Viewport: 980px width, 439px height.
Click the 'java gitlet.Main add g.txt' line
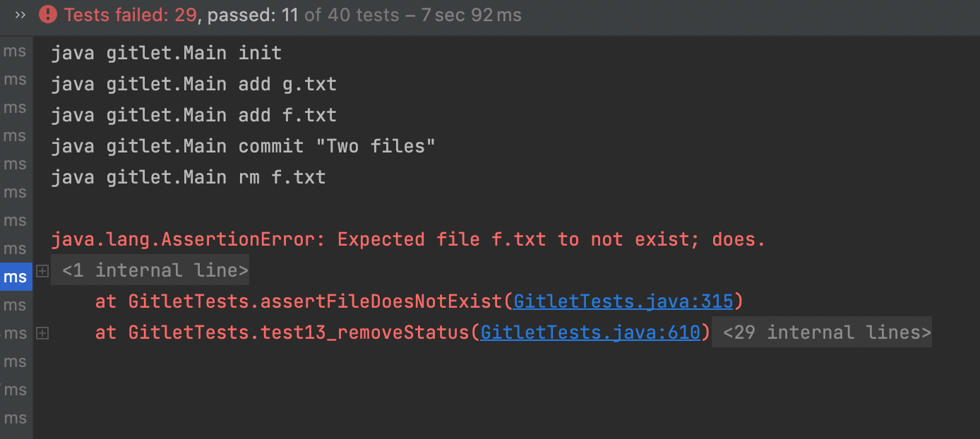pyautogui.click(x=193, y=85)
